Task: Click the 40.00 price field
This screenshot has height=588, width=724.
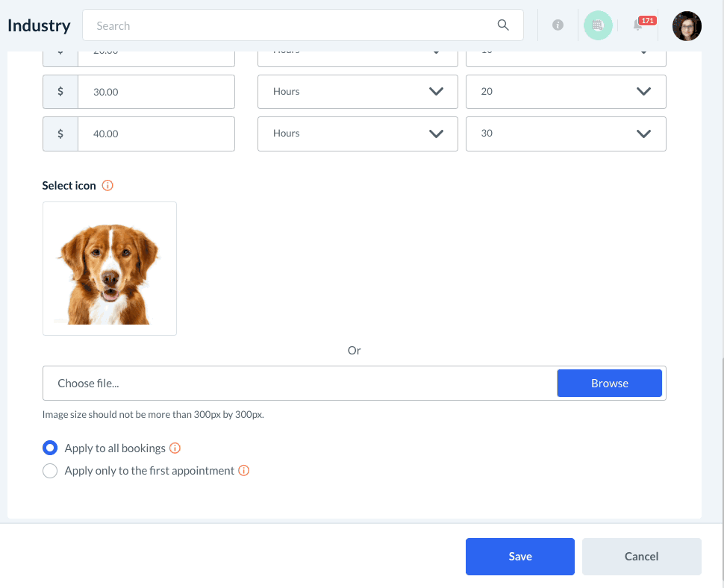Action: tap(156, 134)
